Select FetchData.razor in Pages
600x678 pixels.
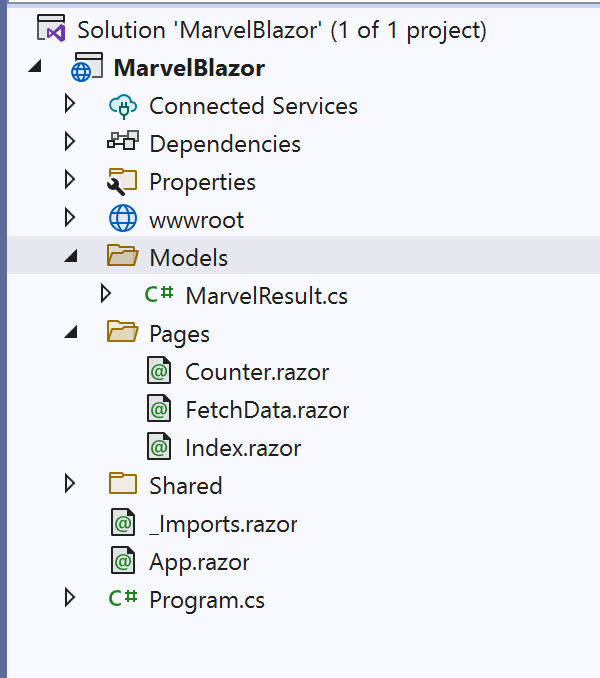[x=267, y=410]
